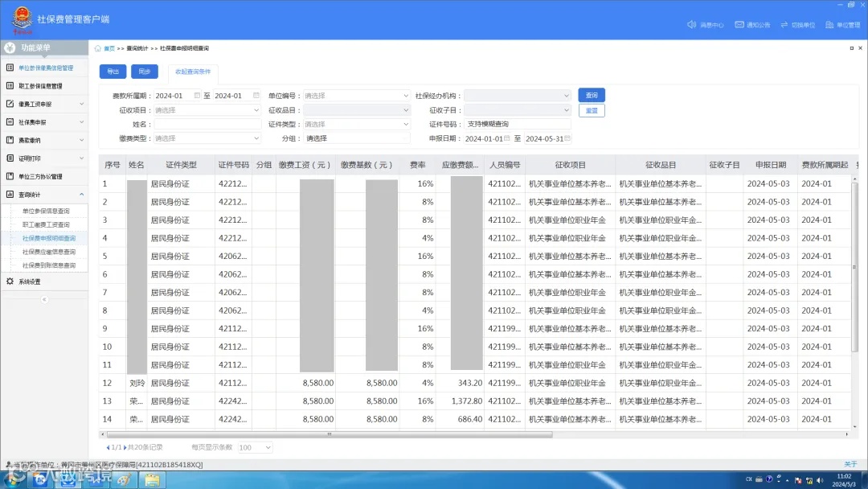This screenshot has width=868, height=489.
Task: Click the home icon in breadcrumb
Action: pyautogui.click(x=98, y=48)
